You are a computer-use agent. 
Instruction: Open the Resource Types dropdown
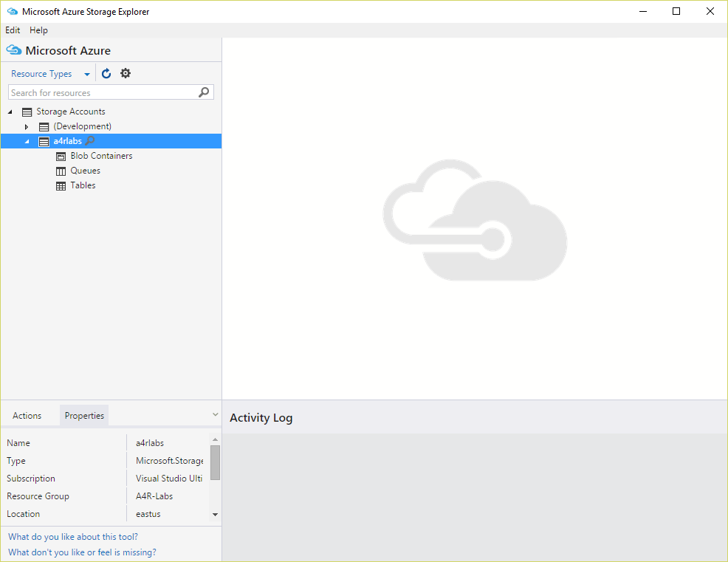(x=87, y=75)
